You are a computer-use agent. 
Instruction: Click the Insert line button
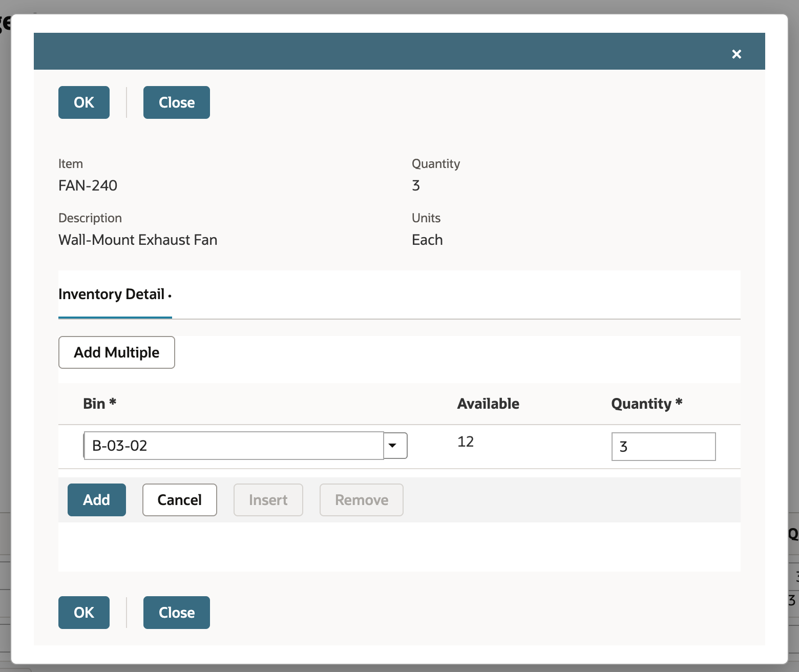[x=268, y=500]
